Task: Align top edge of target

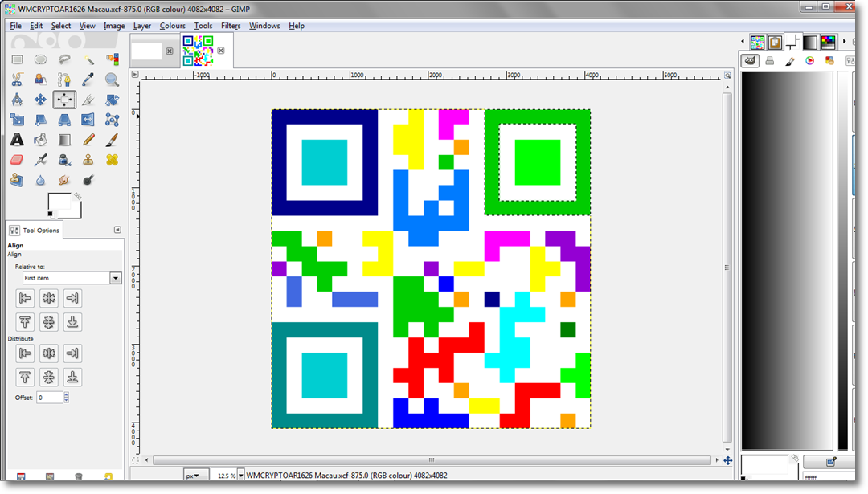Action: pos(25,322)
